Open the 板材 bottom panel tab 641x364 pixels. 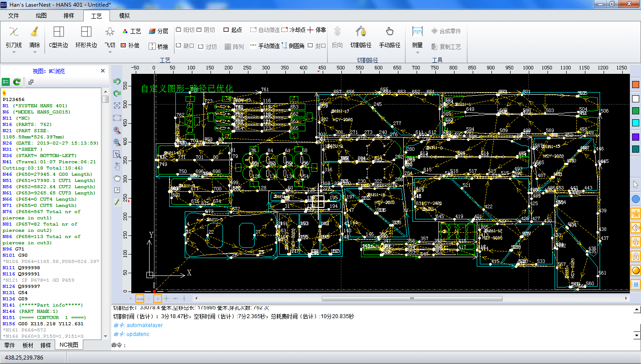28,345
